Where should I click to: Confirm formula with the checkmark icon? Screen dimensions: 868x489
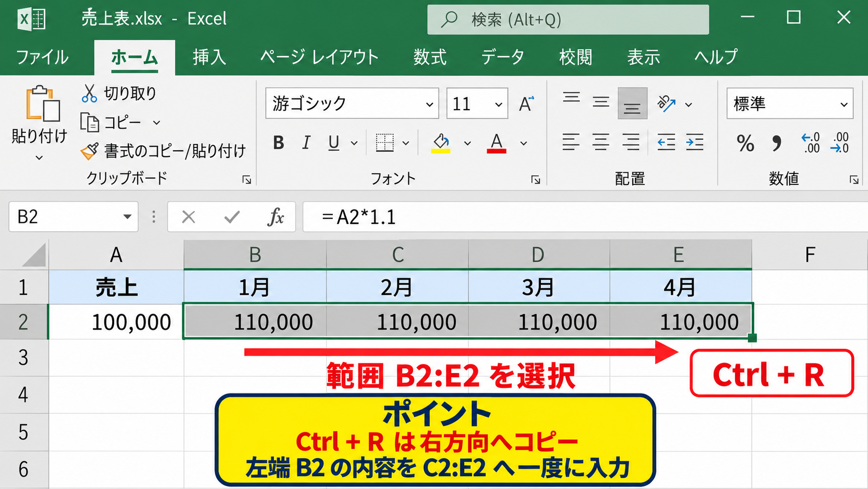(x=232, y=217)
